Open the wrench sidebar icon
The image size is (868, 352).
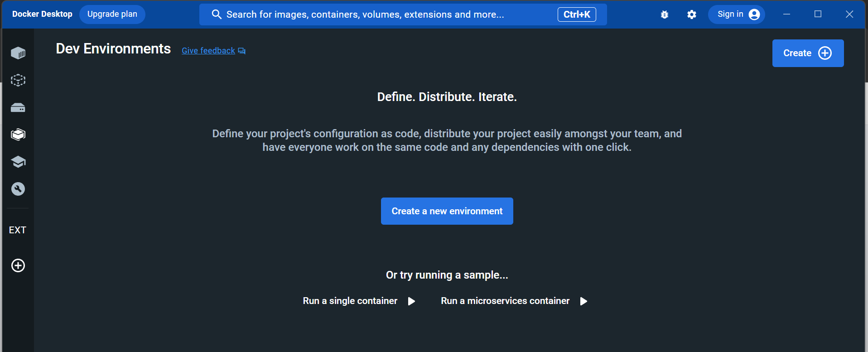coord(18,189)
